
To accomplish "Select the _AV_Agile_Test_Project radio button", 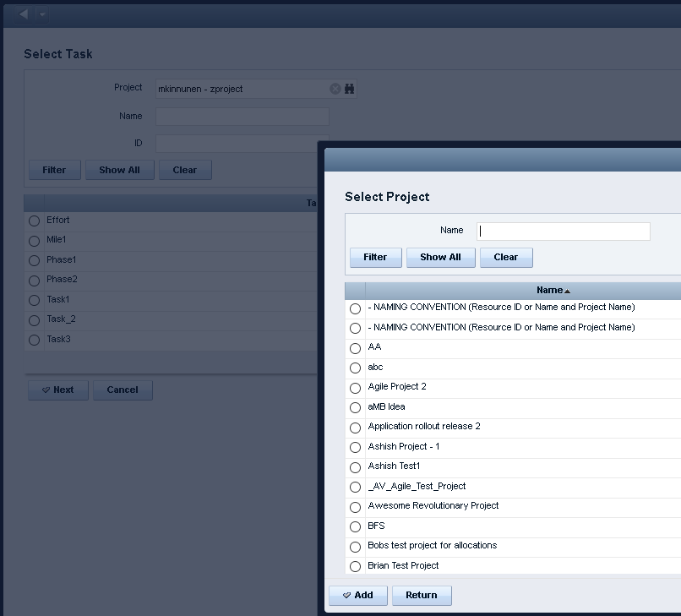I will 355,487.
